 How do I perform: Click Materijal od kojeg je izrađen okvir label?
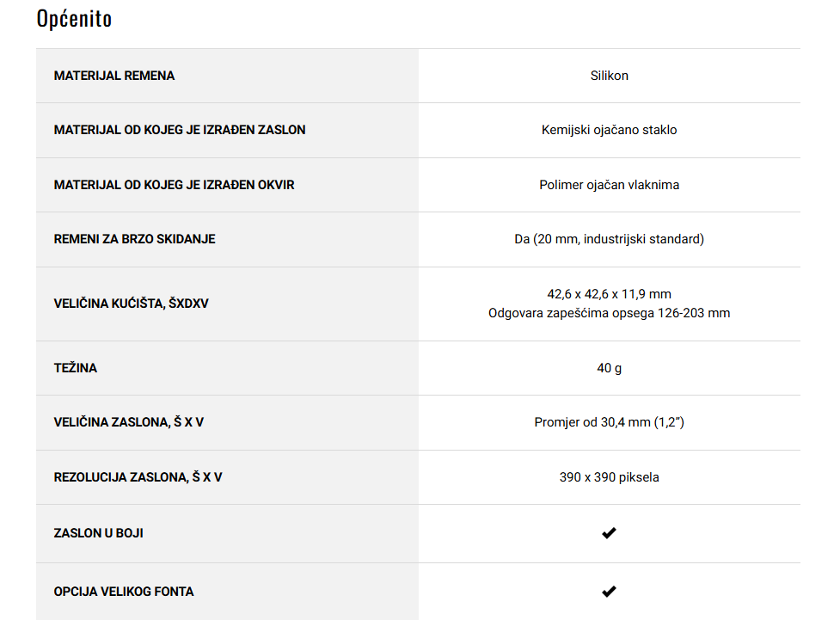[x=175, y=185]
